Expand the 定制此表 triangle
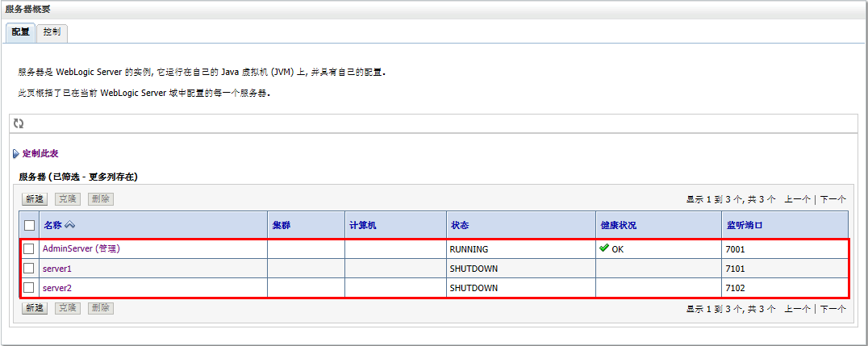Screen dimensions: 868x346 point(16,154)
